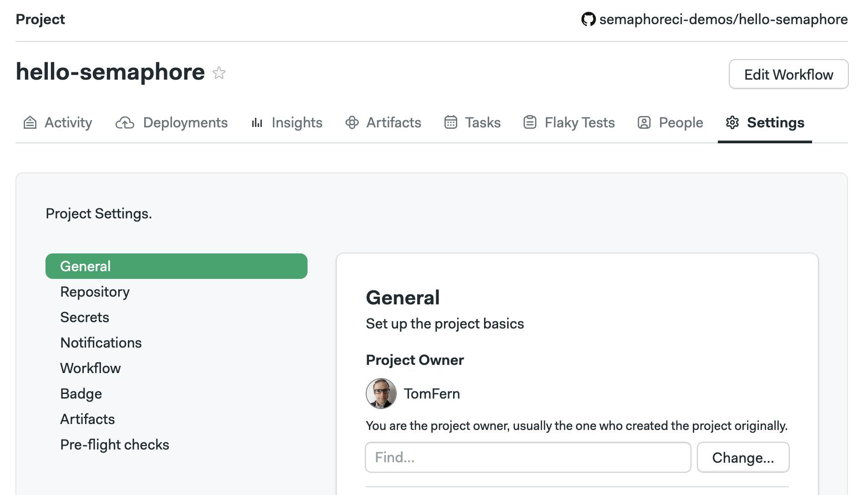The width and height of the screenshot is (868, 495).
Task: Click TomFern's avatar picture
Action: (x=381, y=394)
